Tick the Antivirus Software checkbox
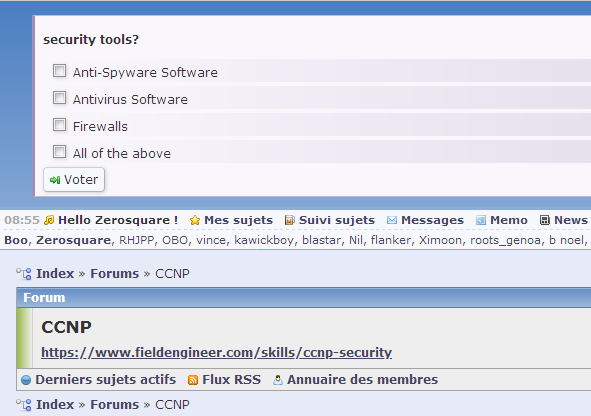The width and height of the screenshot is (591, 416). 60,98
